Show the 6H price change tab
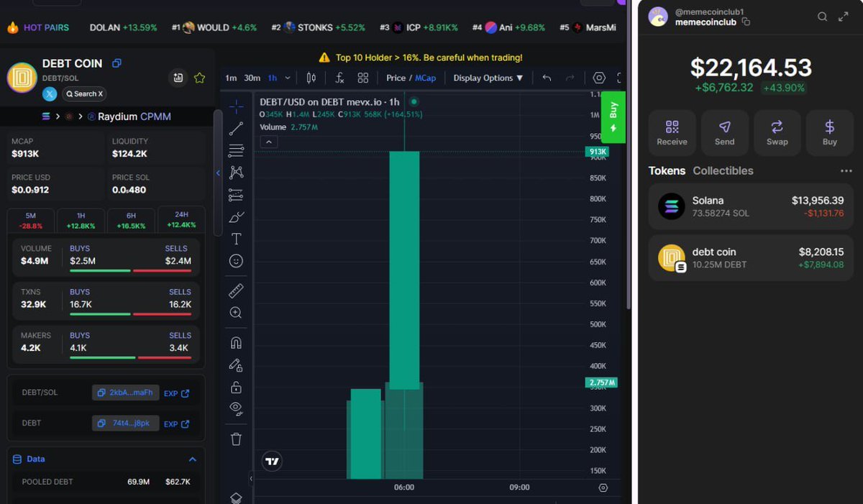Viewport: 863px width, 504px height. point(131,220)
